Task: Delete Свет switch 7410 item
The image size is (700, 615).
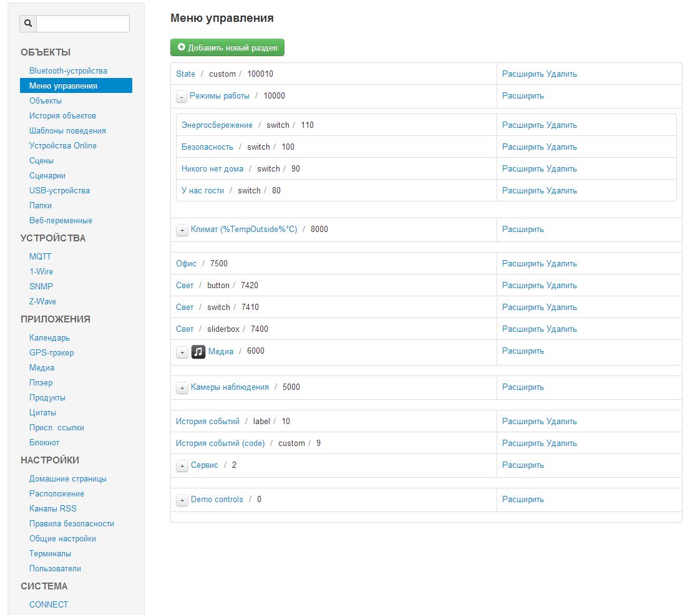Action: coord(561,307)
